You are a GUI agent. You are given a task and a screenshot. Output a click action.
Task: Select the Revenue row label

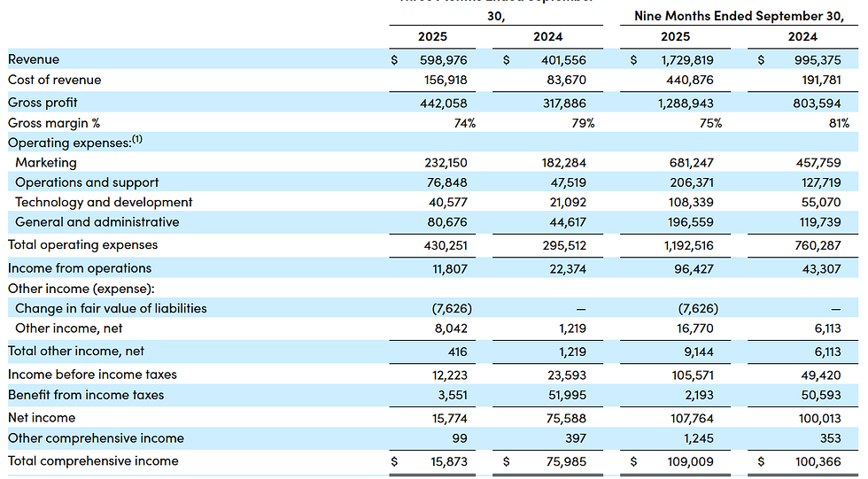34,59
